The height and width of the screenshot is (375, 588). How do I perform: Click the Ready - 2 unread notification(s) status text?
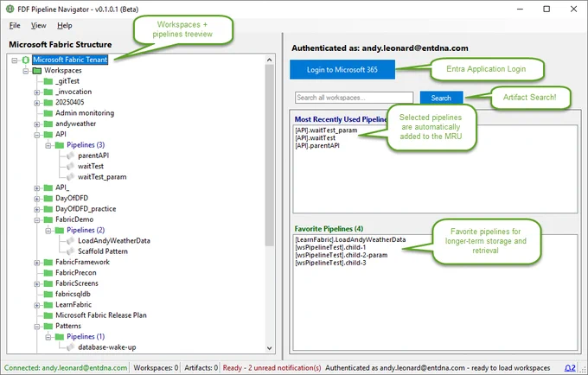point(272,368)
